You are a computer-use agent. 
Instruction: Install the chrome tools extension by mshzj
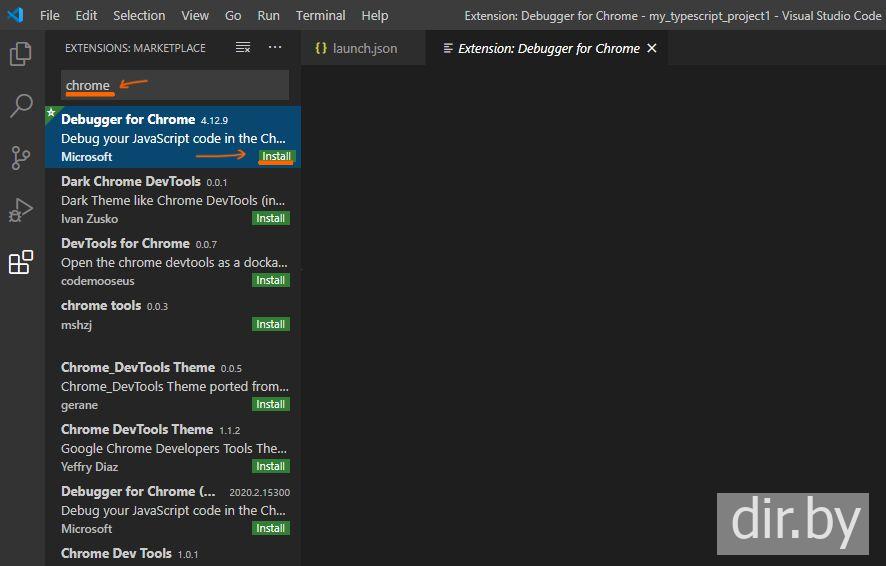(x=270, y=324)
